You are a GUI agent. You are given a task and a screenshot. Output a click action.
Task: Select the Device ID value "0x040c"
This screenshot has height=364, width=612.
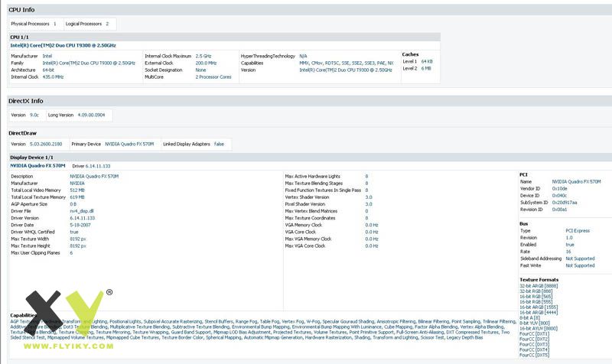coord(559,196)
